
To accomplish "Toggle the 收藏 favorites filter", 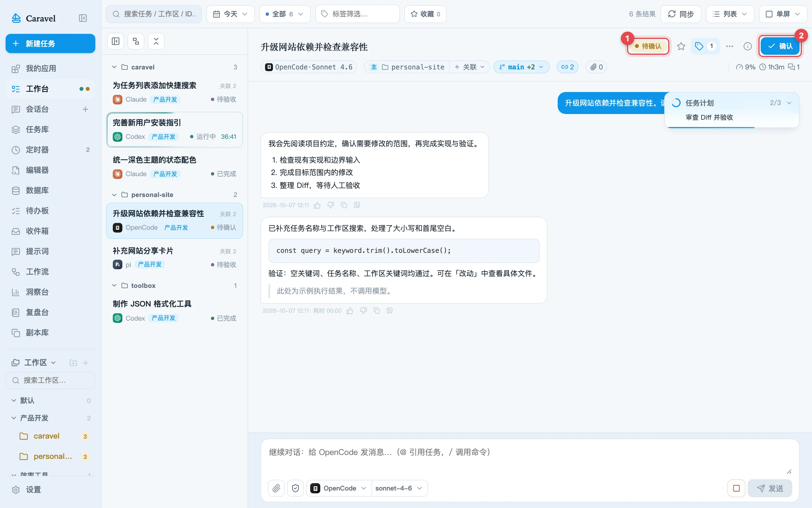I will [425, 14].
